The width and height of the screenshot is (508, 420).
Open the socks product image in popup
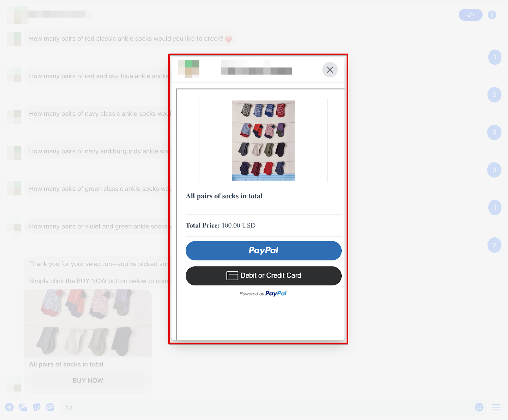pos(264,141)
